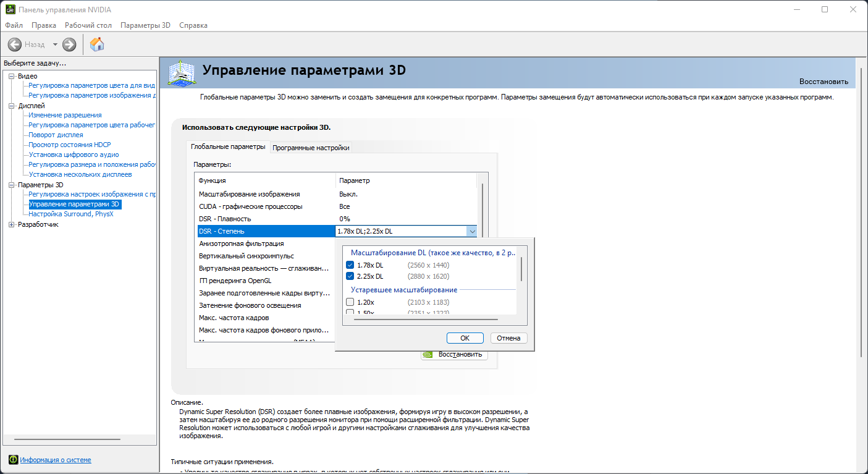This screenshot has width=868, height=474.
Task: Click the settings list vertical scrollbar
Action: coord(482,210)
